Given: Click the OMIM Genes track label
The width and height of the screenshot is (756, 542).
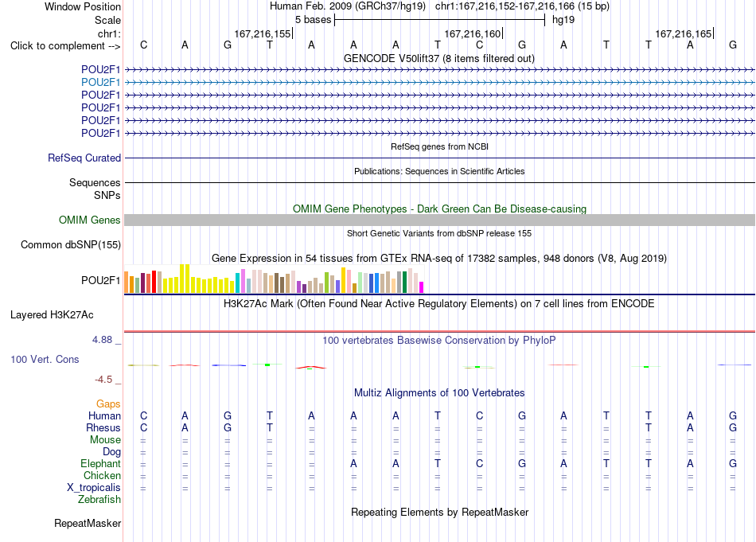Looking at the screenshot, I should click(89, 220).
